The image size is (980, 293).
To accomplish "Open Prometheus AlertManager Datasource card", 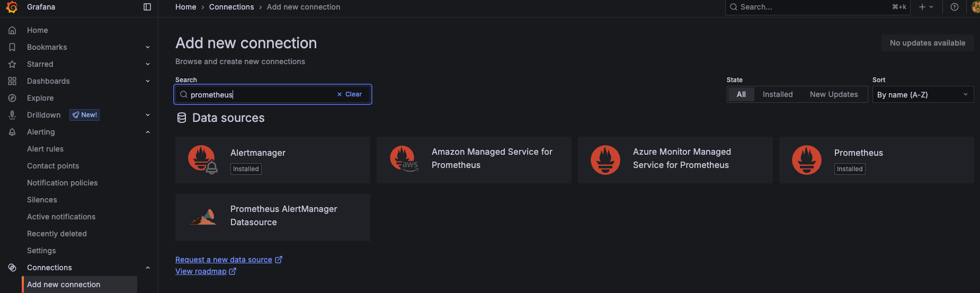I will (272, 217).
